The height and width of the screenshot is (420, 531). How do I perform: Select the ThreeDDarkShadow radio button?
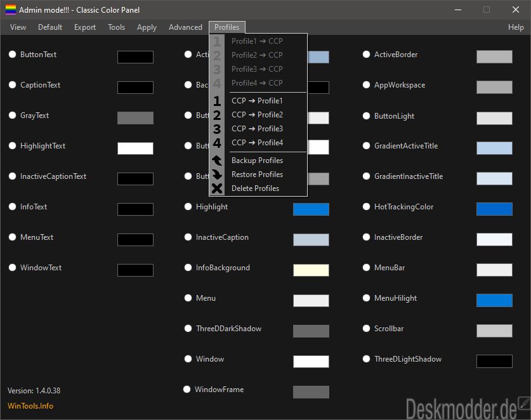[188, 329]
